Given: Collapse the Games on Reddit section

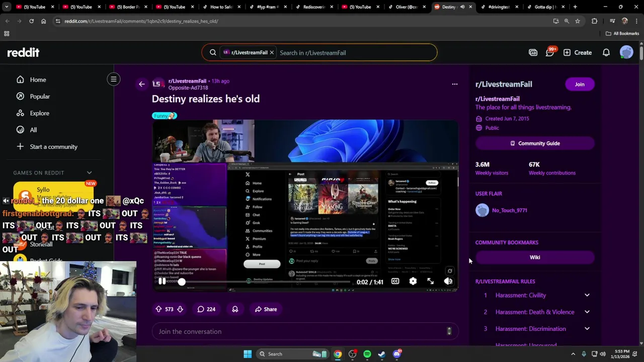Looking at the screenshot, I should (x=89, y=173).
